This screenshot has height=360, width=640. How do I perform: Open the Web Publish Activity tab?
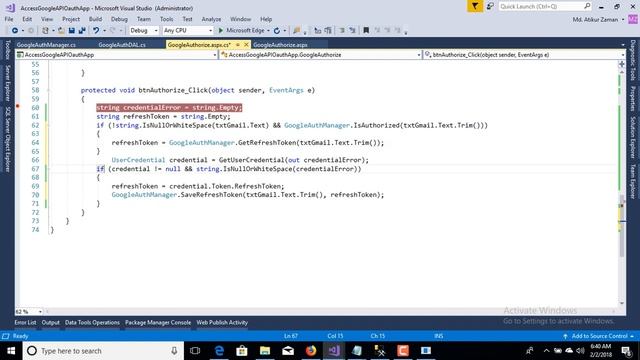pos(222,322)
